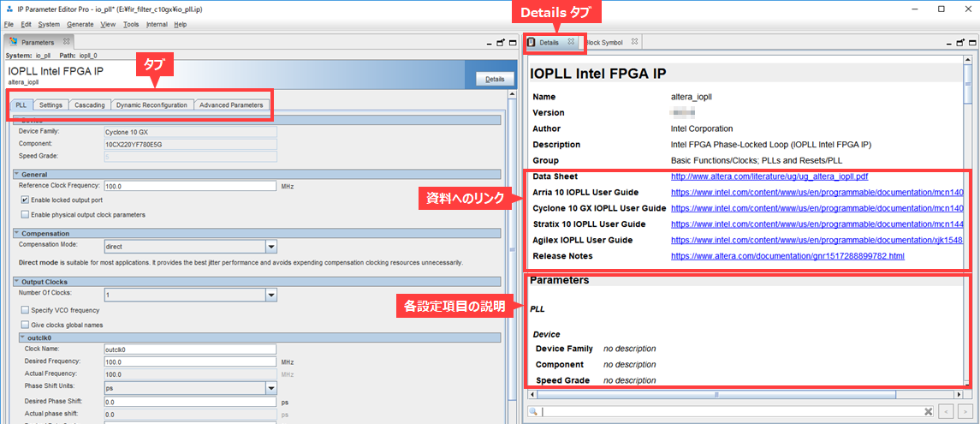Click the Clock Name field containing outclk0
Viewport: 980px width, 424px height.
pos(190,349)
